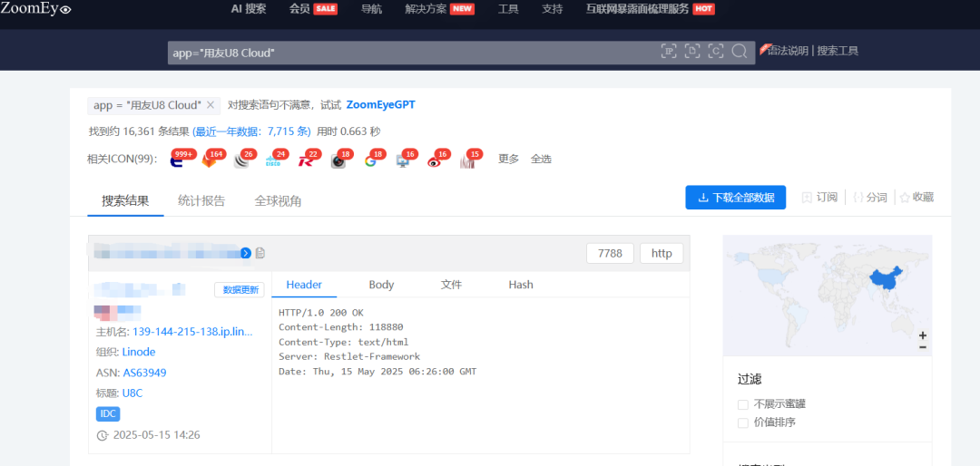Viewport: 980px width, 466px height.
Task: Open 搜索工具 link
Action: pos(838,51)
